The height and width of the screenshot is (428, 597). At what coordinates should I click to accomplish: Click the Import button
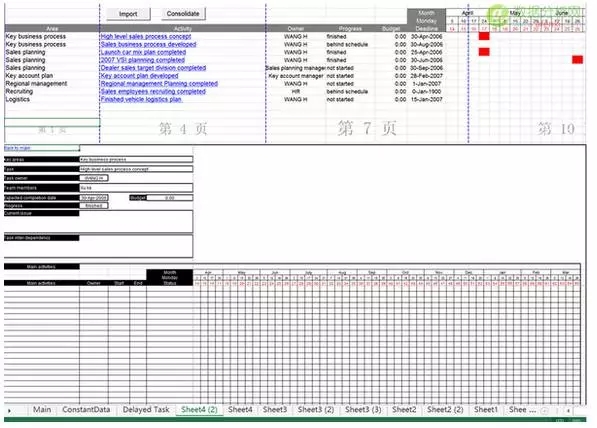[x=128, y=14]
